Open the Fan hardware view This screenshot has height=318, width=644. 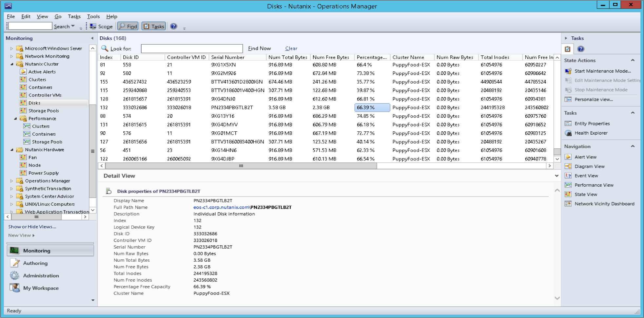click(32, 157)
